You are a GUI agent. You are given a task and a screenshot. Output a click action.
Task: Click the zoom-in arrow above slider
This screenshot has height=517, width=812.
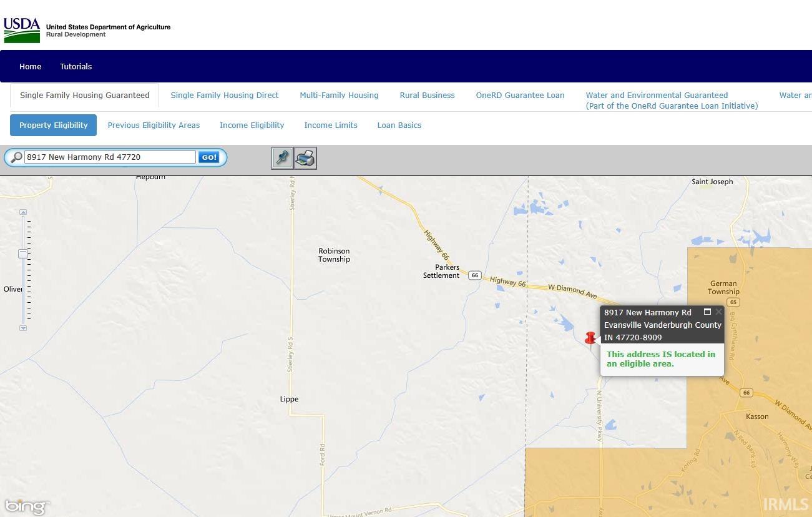pyautogui.click(x=23, y=212)
